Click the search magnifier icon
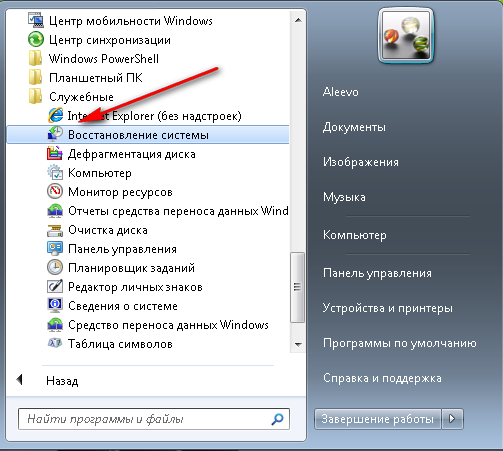Screen dimensions: 503x451 277,419
